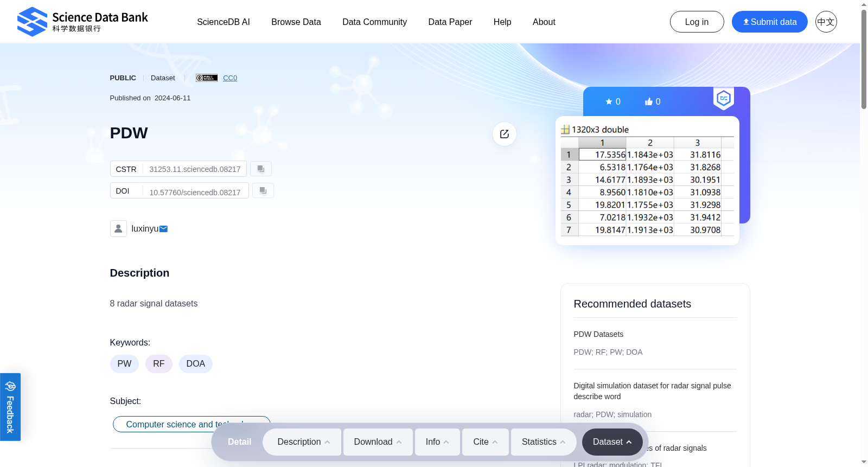Jump to Cite section

[486, 442]
